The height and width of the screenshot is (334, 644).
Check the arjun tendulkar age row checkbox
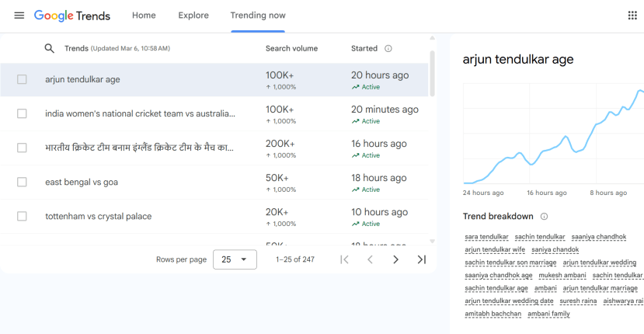tap(22, 79)
